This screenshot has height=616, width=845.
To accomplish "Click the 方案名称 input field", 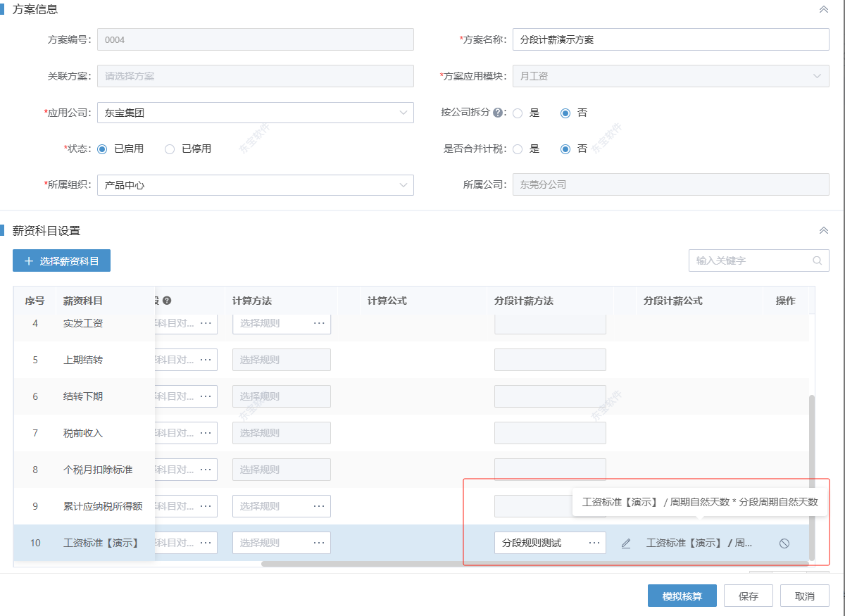I will 670,39.
